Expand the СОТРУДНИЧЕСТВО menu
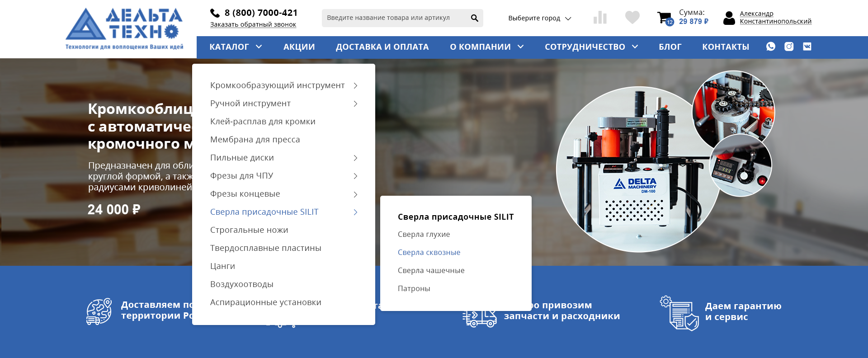 click(x=591, y=47)
